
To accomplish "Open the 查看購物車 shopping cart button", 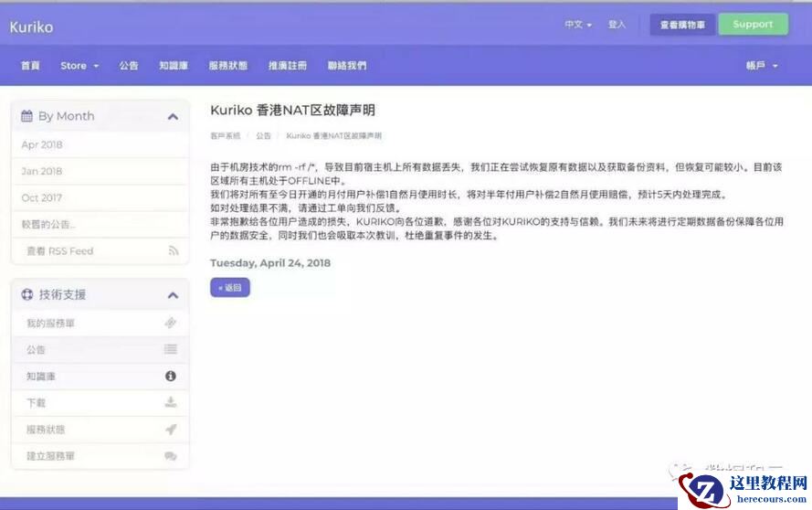I will 682,25.
